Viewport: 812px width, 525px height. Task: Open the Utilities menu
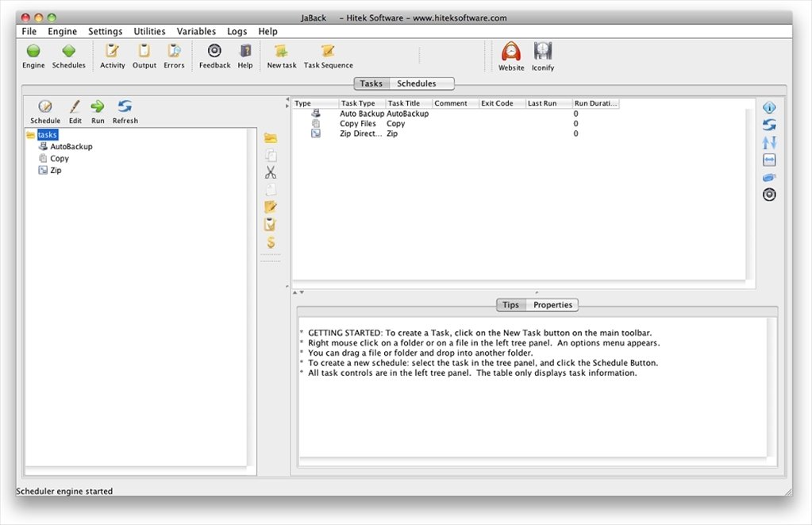pyautogui.click(x=149, y=32)
